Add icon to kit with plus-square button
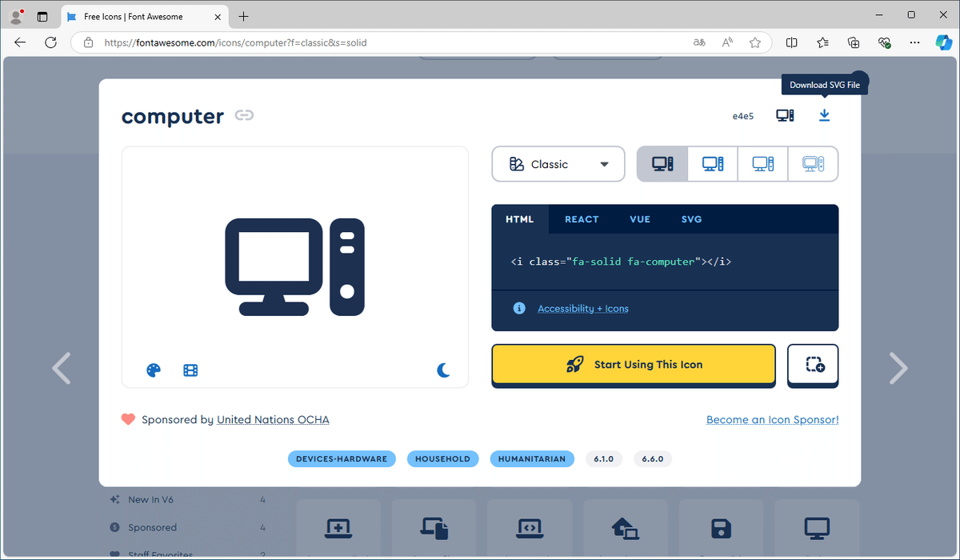 (814, 365)
